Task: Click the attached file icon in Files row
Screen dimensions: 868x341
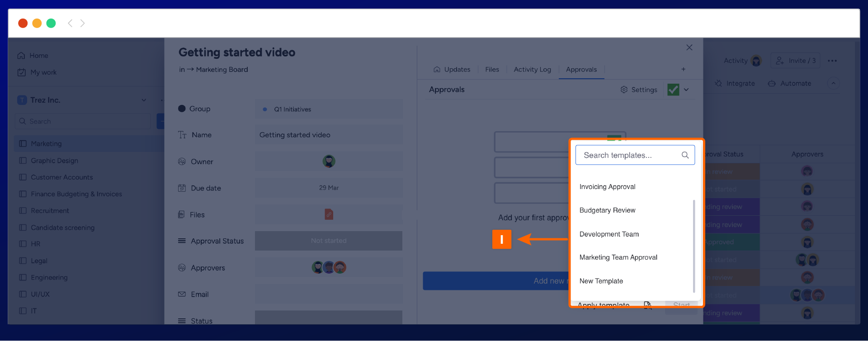Action: pyautogui.click(x=329, y=214)
